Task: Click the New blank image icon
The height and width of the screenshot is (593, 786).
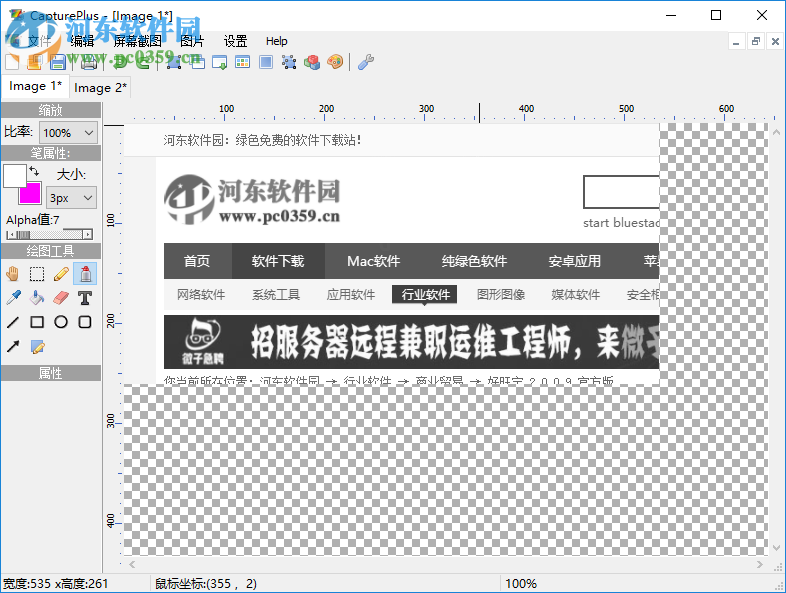Action: [12, 62]
